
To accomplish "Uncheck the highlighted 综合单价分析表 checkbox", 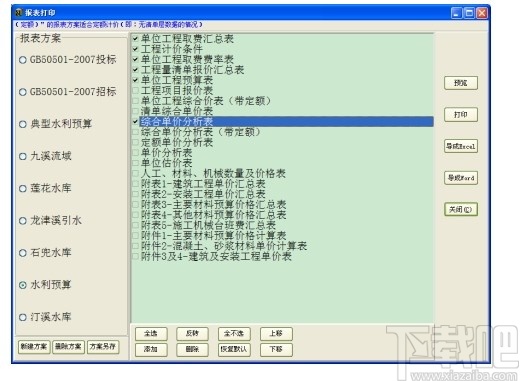I will 135,121.
